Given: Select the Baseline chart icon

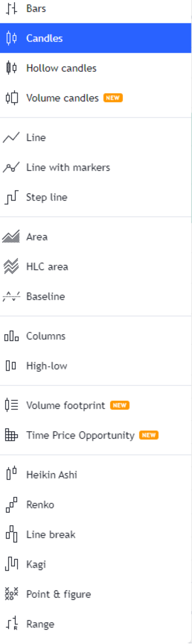Looking at the screenshot, I should [11, 296].
